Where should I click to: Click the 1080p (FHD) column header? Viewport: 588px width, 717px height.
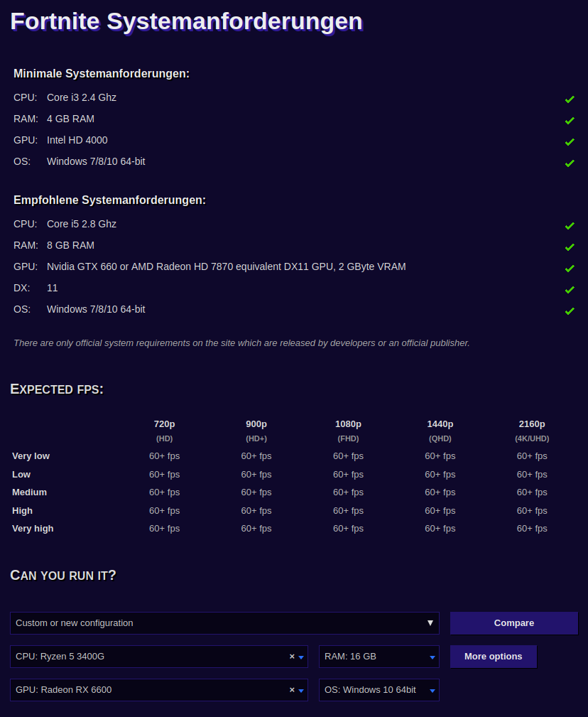click(348, 430)
